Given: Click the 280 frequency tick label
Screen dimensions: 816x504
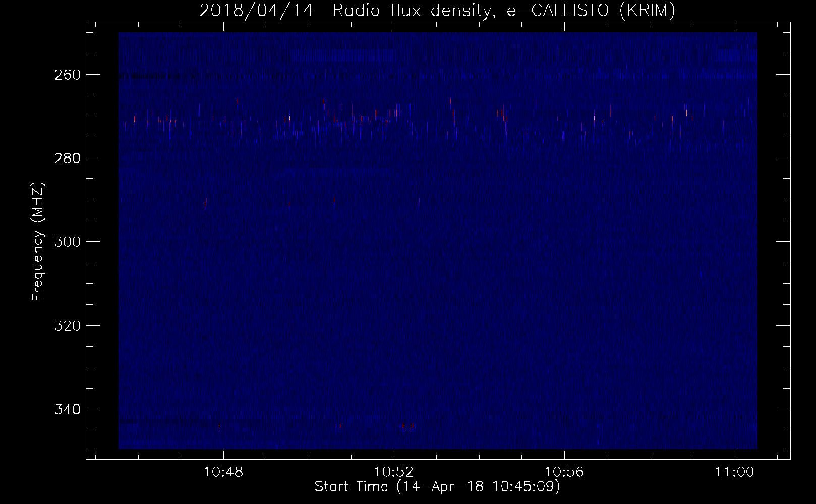Looking at the screenshot, I should 67,158.
